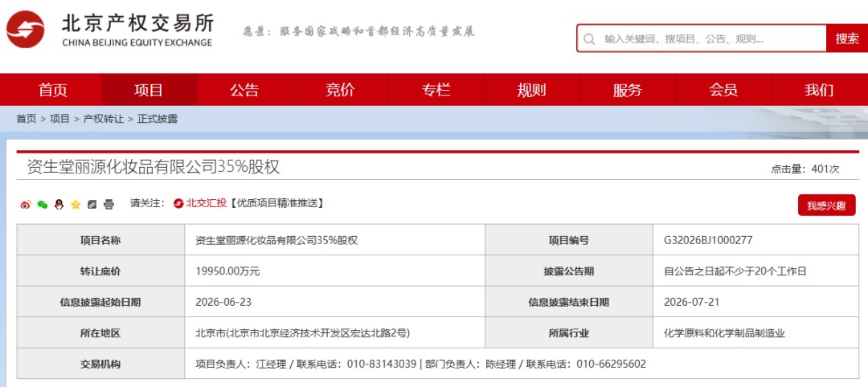Click the 项目编号 header cell
The image size is (868, 387).
(x=568, y=240)
